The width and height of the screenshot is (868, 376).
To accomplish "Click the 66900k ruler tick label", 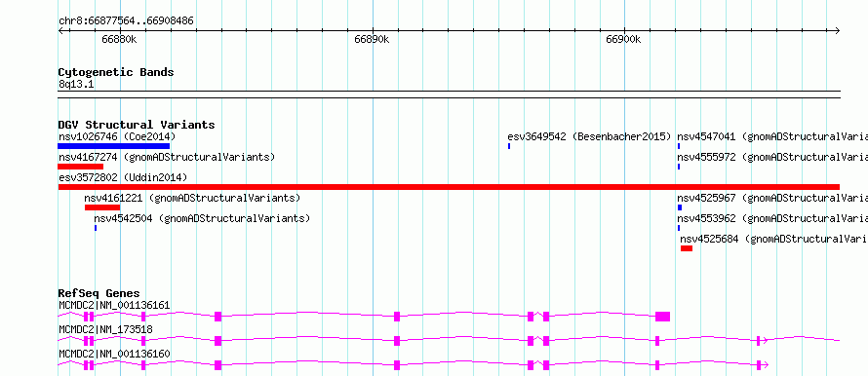I will tap(623, 39).
